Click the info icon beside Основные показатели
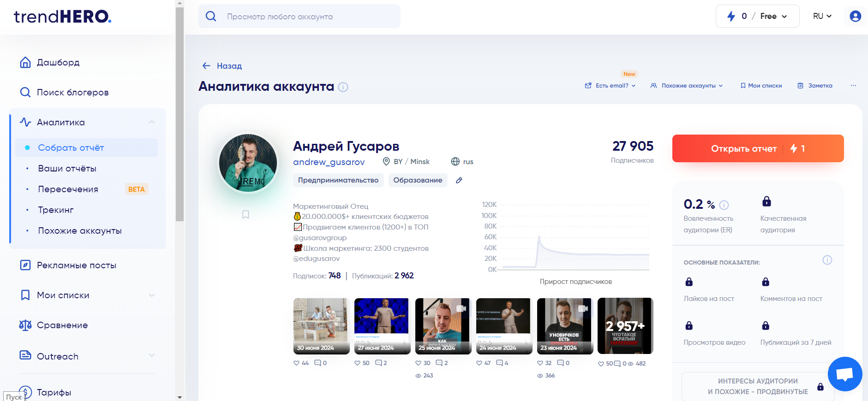This screenshot has width=868, height=401. (827, 260)
